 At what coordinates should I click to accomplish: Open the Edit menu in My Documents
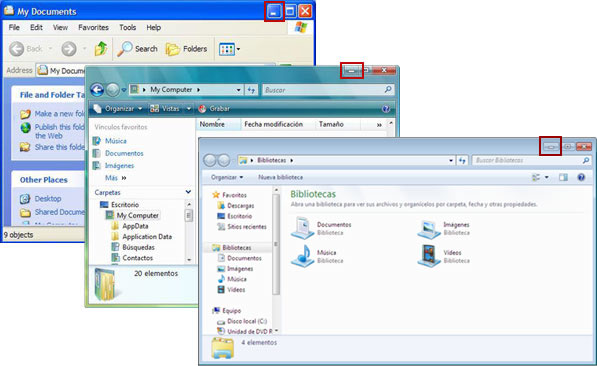[36, 27]
